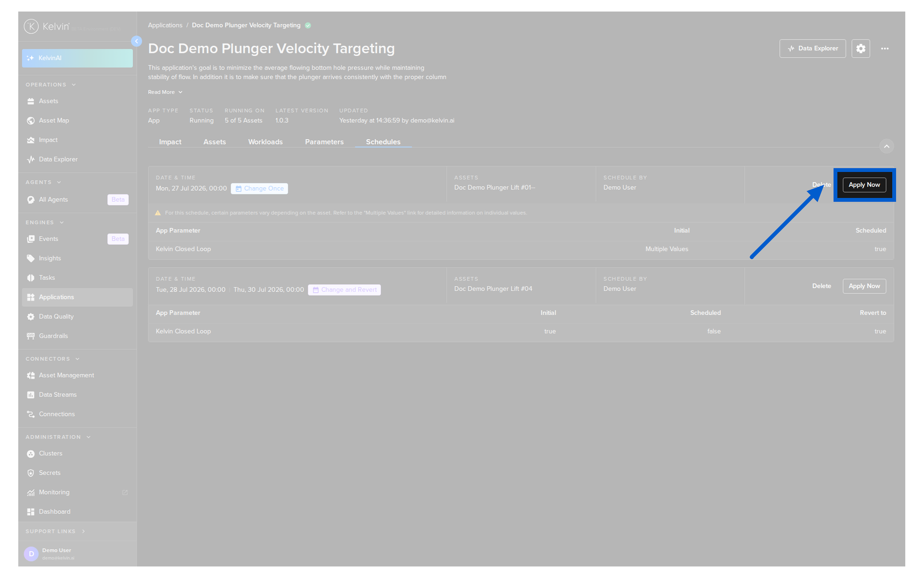The height and width of the screenshot is (578, 924).
Task: Click the warning triangle icon in schedule notice
Action: point(158,213)
